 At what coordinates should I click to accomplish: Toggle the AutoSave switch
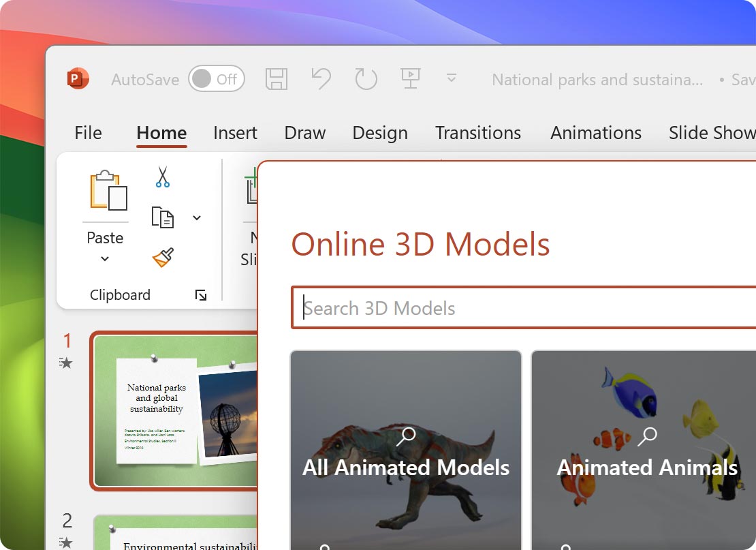pos(216,79)
